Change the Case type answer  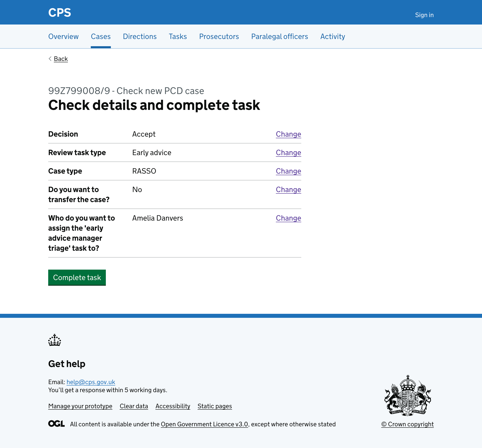pyautogui.click(x=288, y=171)
